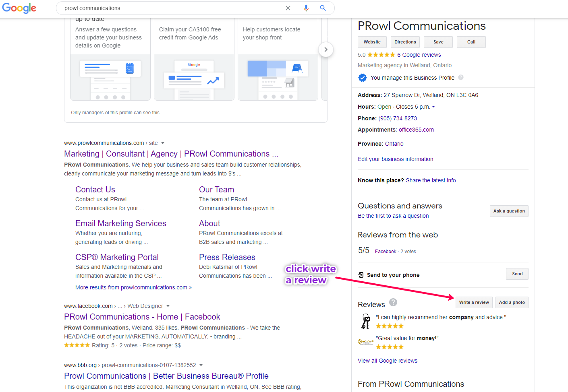Viewport: 568px width, 392px height.
Task: Click address 27 Sparrow Dr, Welland text
Action: [x=431, y=95]
